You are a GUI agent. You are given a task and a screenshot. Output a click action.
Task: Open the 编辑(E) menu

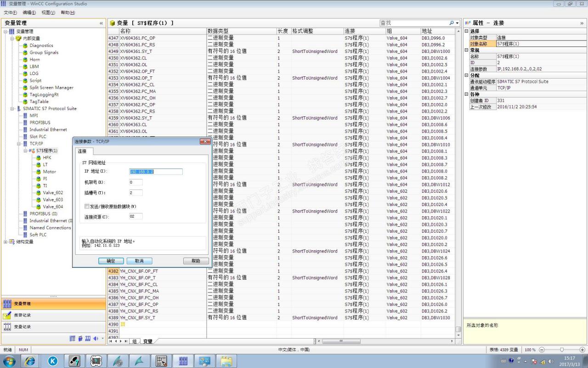tap(29, 12)
